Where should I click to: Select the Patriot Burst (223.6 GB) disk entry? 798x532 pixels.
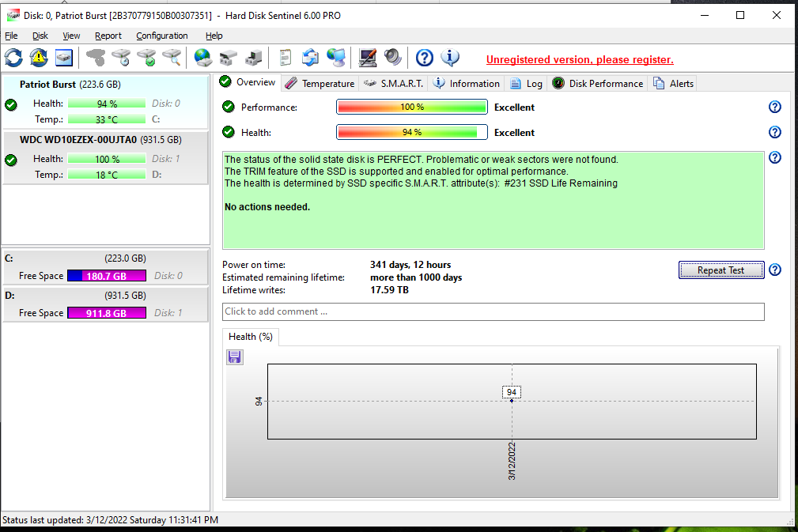pyautogui.click(x=105, y=102)
